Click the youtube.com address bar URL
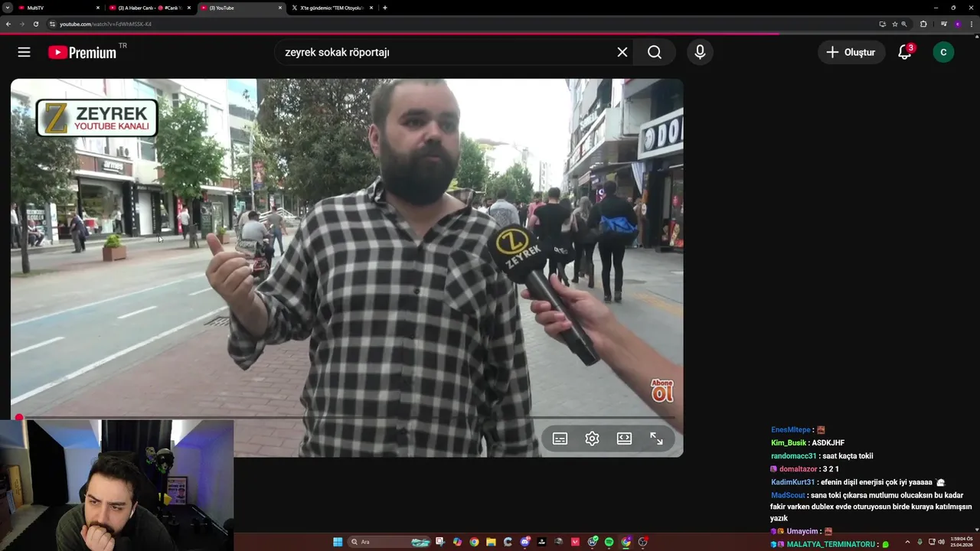This screenshot has width=980, height=551. (106, 24)
